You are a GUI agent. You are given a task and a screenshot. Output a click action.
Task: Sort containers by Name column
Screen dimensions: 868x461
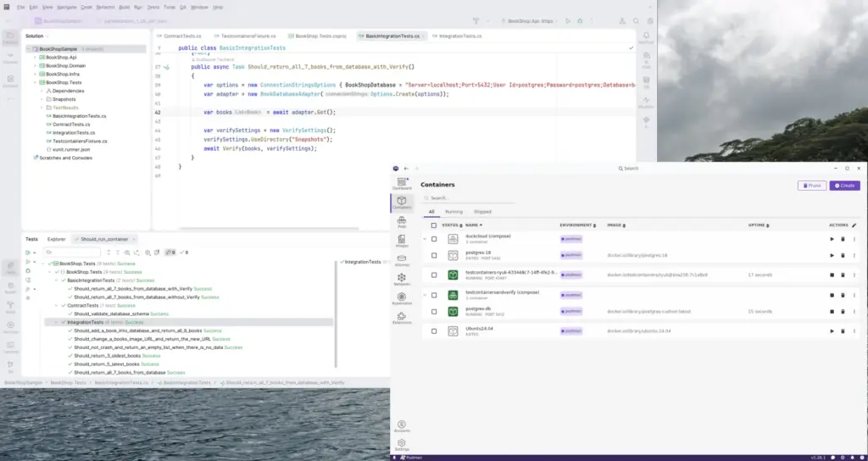click(x=473, y=225)
